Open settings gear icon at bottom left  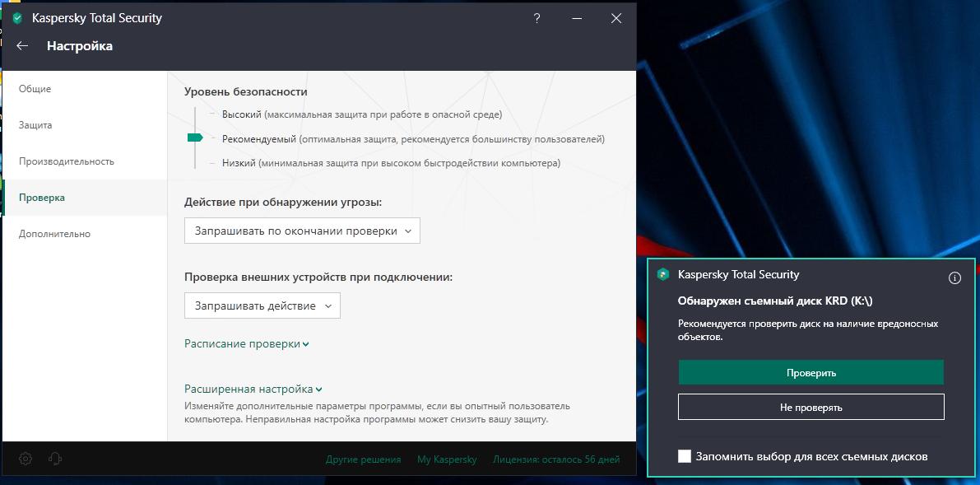25,459
